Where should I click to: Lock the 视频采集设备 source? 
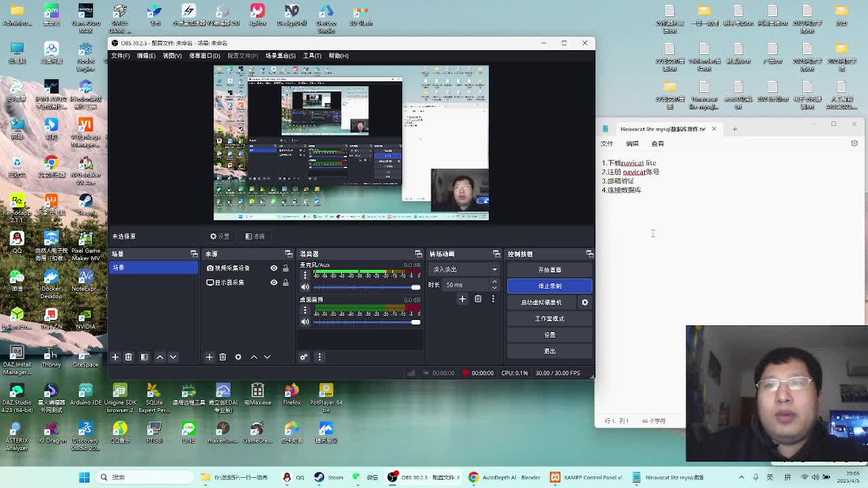tap(285, 268)
